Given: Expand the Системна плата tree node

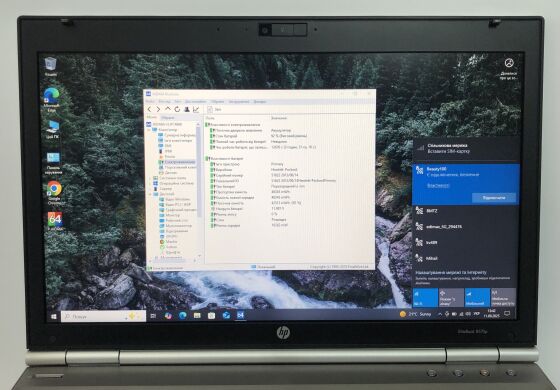Looking at the screenshot, I should (151, 178).
